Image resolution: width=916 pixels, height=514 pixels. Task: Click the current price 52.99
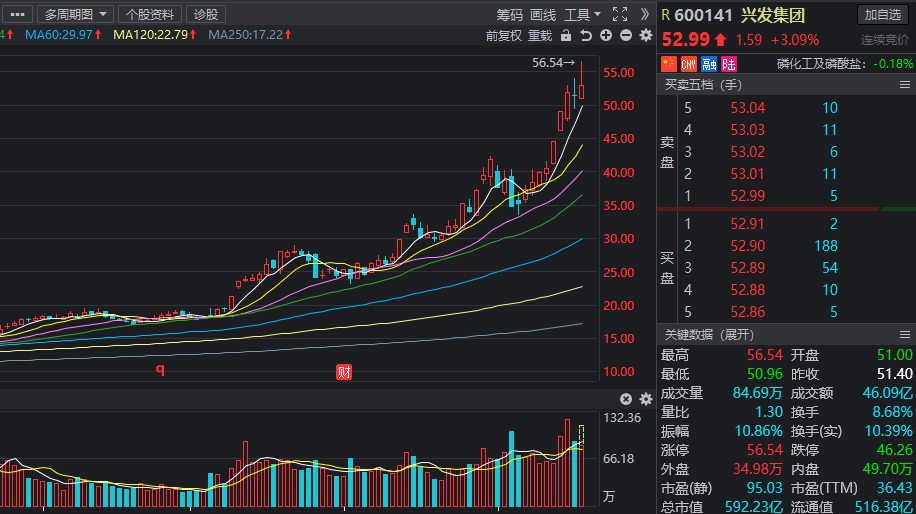coord(685,40)
